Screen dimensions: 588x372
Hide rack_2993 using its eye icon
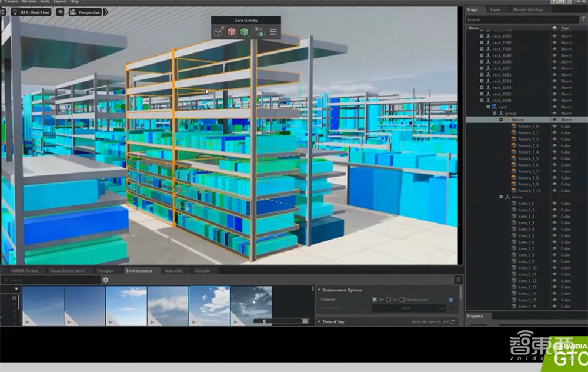[554, 36]
